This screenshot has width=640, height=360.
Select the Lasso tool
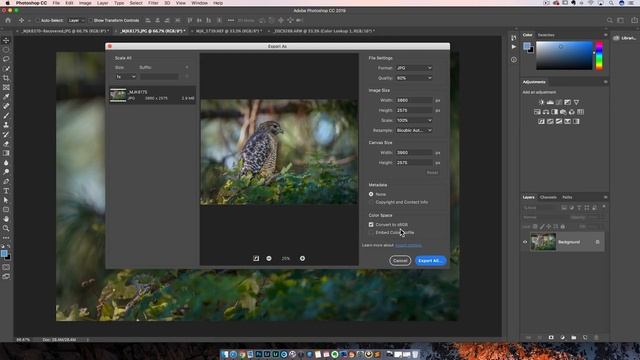pos(6,59)
